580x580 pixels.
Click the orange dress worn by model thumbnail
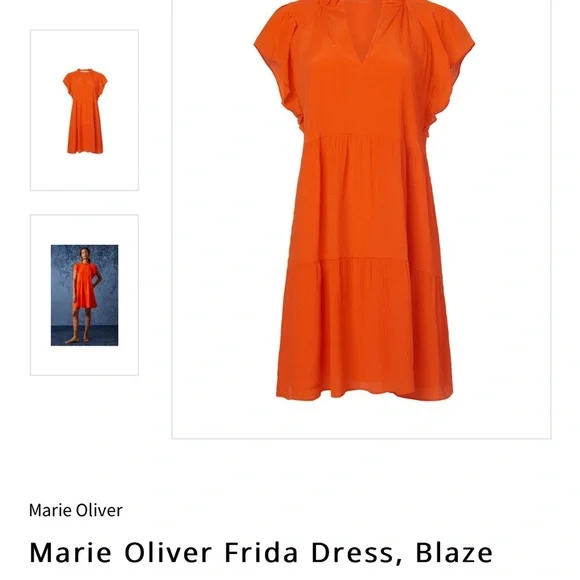[x=85, y=287]
